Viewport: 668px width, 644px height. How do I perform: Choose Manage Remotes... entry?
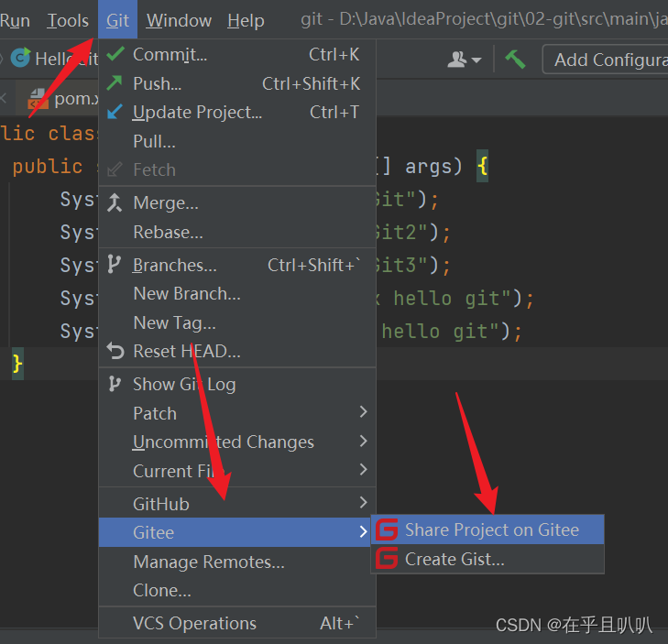coord(237,562)
